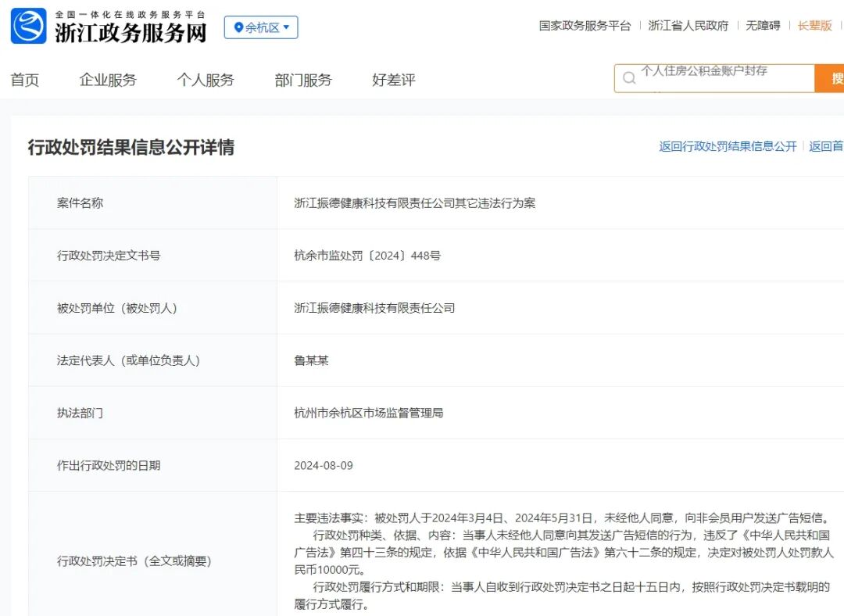Viewport: 844px width, 616px height.
Task: Click the orange 搜索 search button
Action: pyautogui.click(x=831, y=78)
